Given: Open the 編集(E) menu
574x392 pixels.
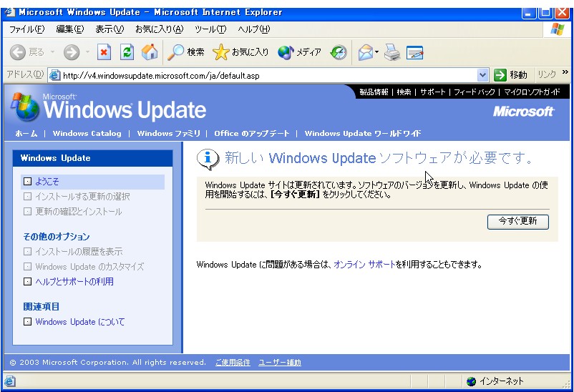Looking at the screenshot, I should point(70,29).
